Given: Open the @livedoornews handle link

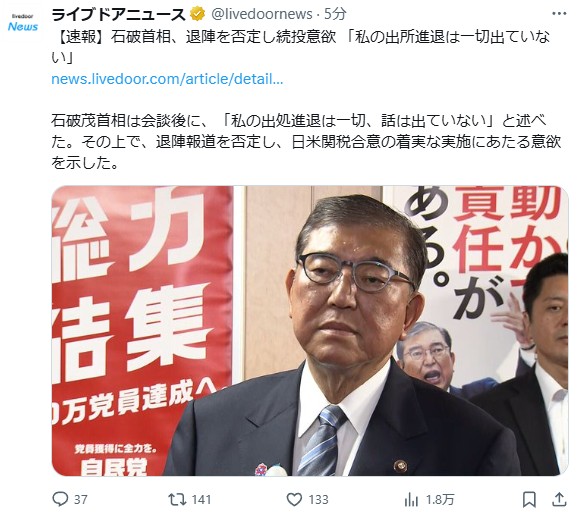Looking at the screenshot, I should coord(262,14).
